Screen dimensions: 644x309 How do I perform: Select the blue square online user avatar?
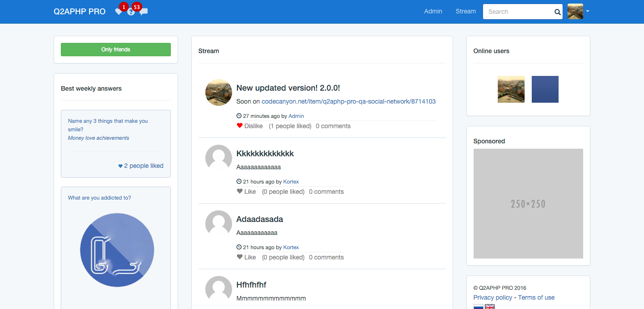tap(545, 89)
